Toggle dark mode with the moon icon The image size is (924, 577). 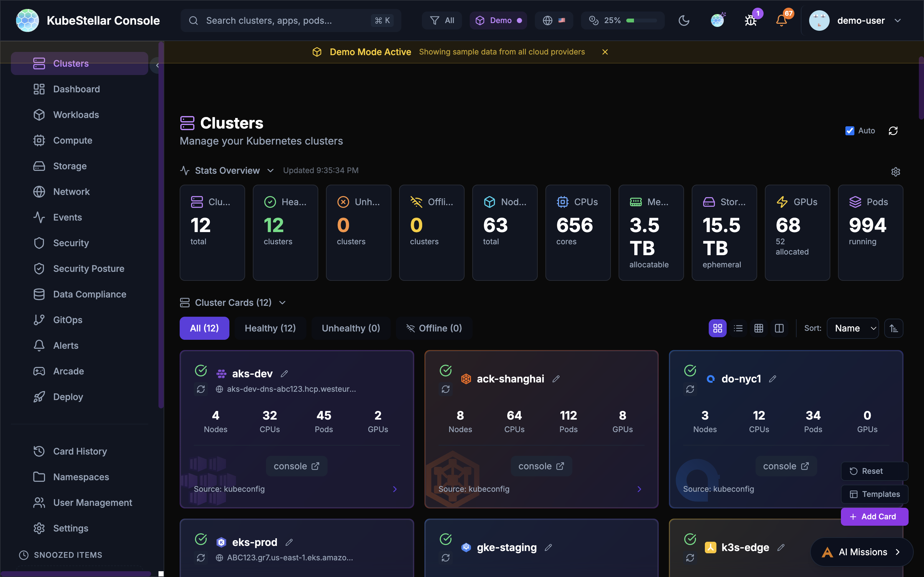click(x=683, y=20)
